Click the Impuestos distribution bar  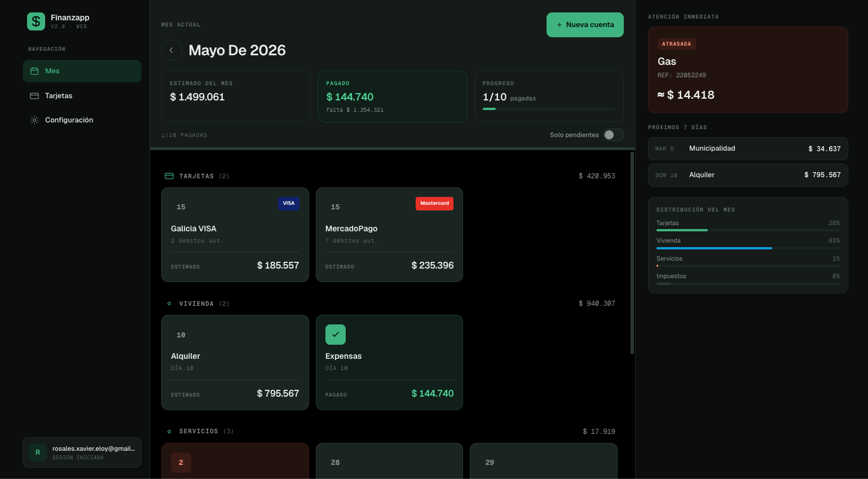(748, 284)
